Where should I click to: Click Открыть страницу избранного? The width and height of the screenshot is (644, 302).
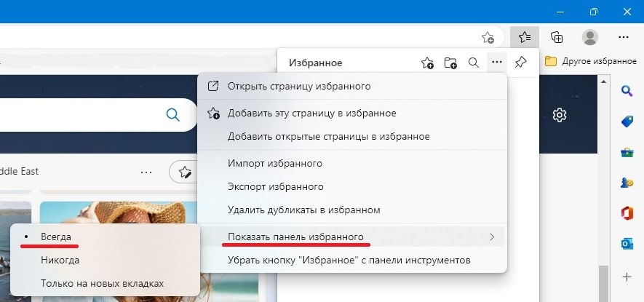coord(298,86)
